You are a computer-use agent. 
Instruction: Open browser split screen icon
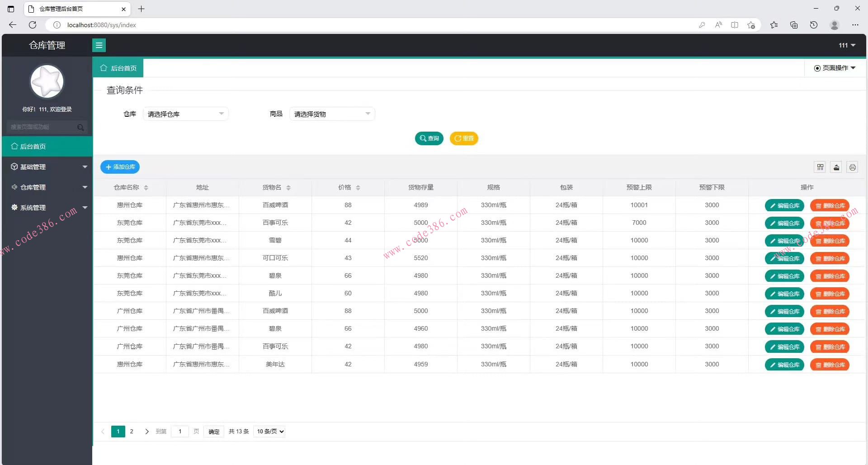[735, 25]
